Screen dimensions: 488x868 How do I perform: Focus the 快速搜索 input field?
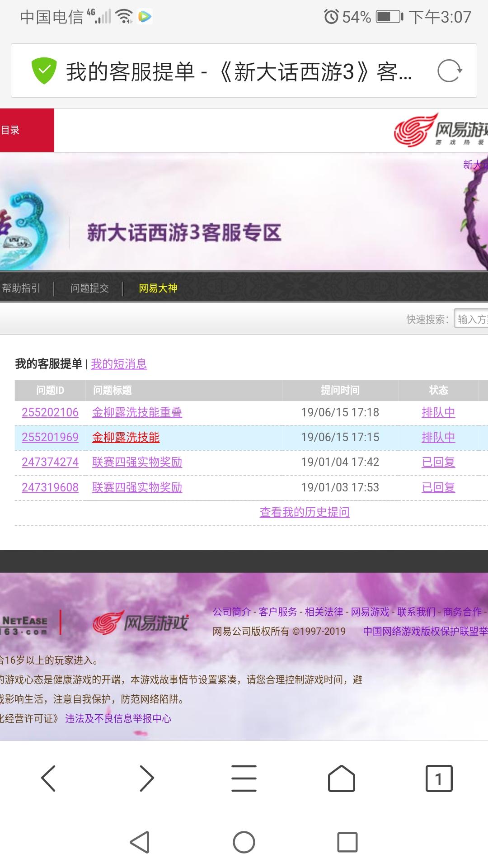click(x=471, y=319)
